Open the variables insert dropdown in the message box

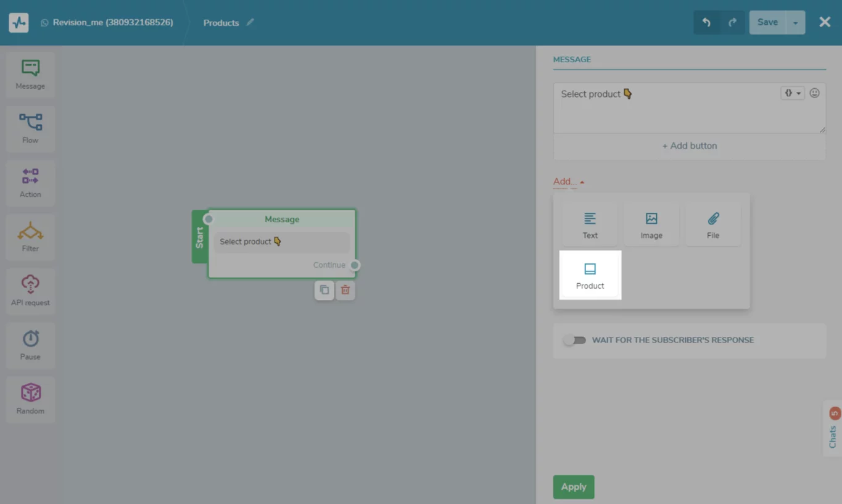coord(793,93)
